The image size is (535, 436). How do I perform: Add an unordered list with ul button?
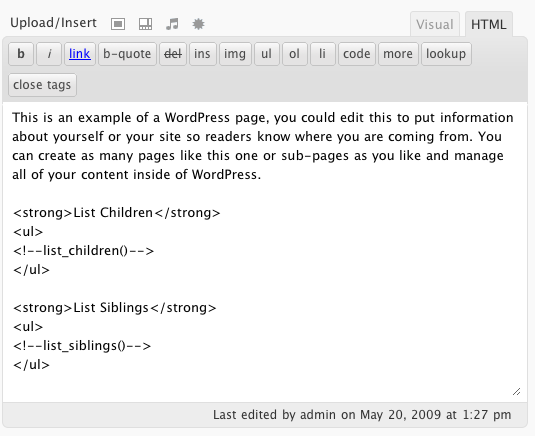click(x=267, y=54)
